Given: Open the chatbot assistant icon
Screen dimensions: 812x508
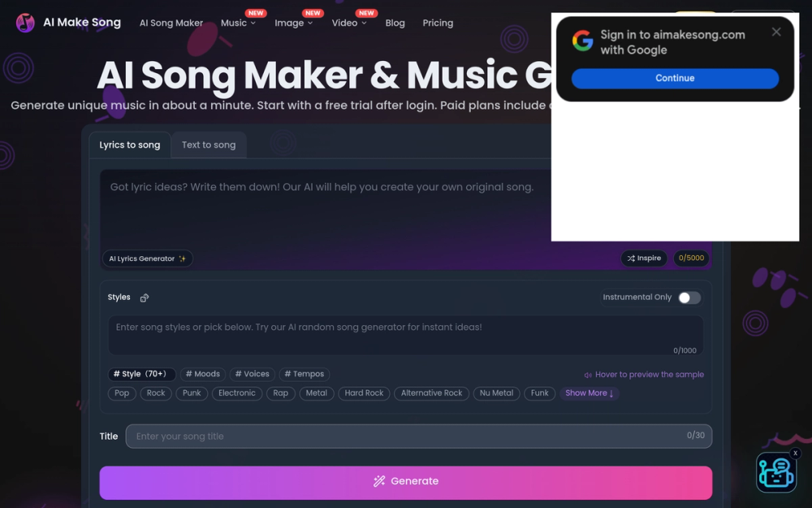Looking at the screenshot, I should tap(775, 472).
